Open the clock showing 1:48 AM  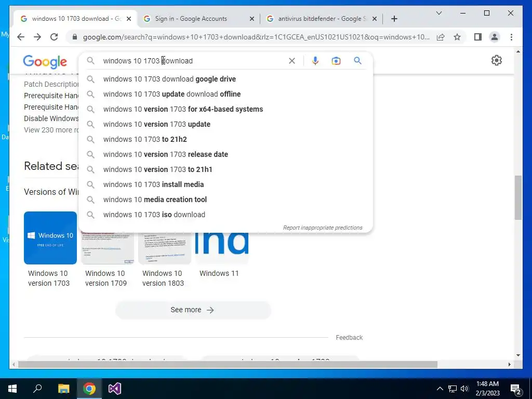point(487,389)
